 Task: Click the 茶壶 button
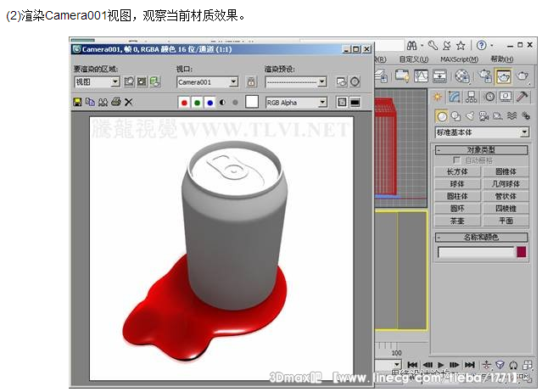[x=457, y=221]
